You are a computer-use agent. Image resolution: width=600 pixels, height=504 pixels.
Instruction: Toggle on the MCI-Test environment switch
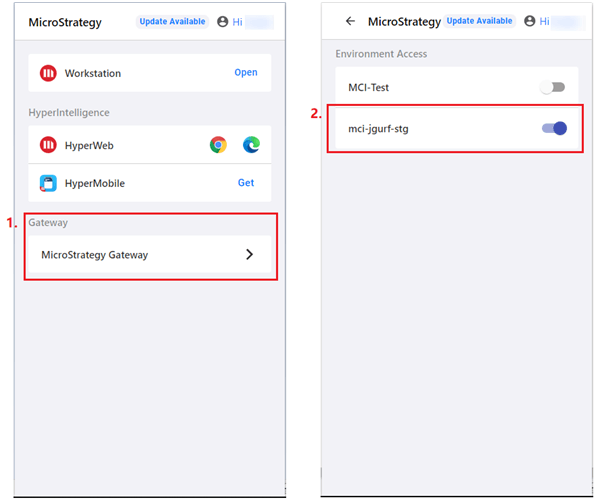(553, 87)
